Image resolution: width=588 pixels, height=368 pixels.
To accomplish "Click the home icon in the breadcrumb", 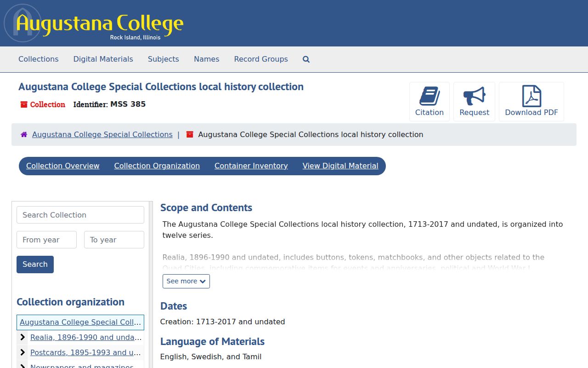I will 24,135.
